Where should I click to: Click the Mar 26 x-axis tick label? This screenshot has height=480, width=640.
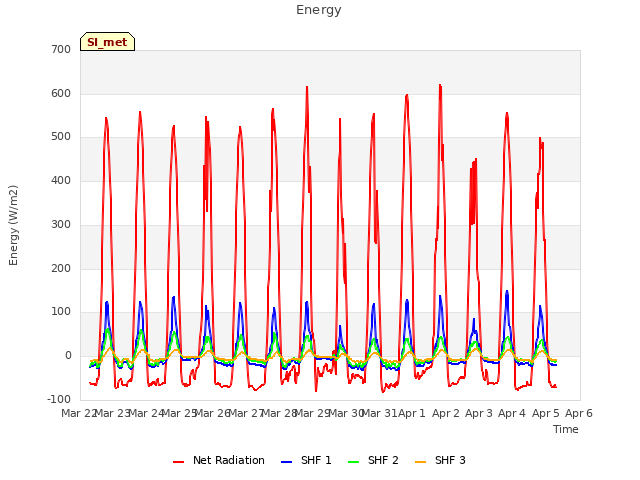(213, 413)
